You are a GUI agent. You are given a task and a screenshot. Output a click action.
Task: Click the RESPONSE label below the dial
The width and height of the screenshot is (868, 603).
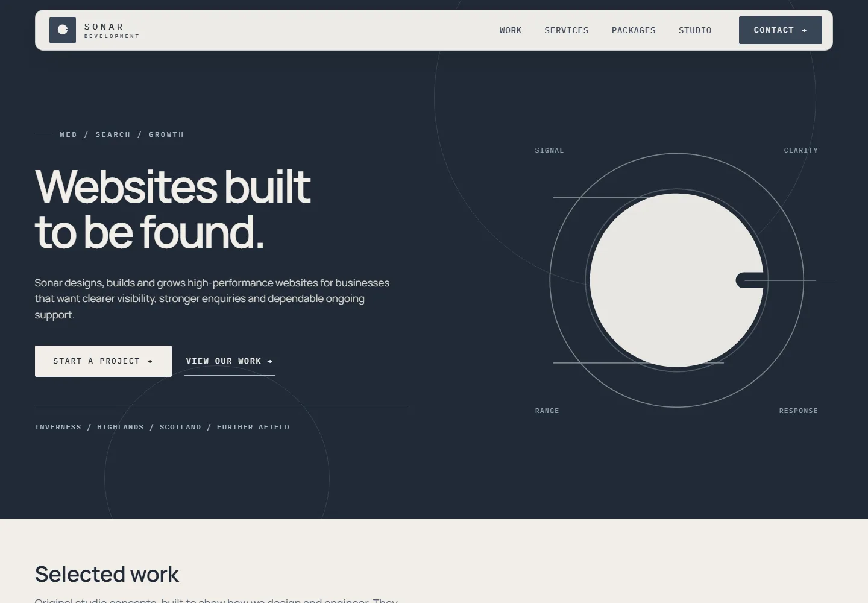799,411
